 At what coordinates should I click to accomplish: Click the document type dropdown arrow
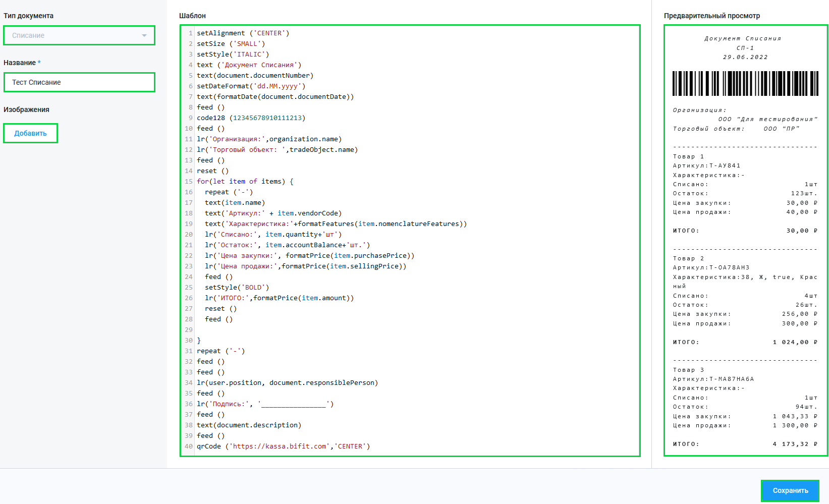[144, 35]
